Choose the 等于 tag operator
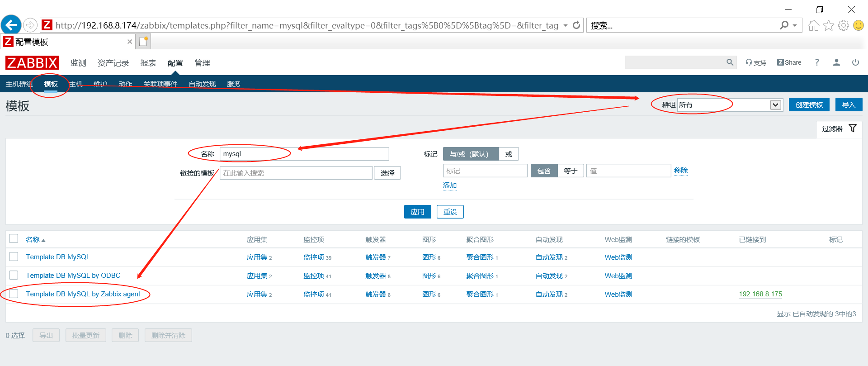The height and width of the screenshot is (366, 868). pyautogui.click(x=571, y=171)
